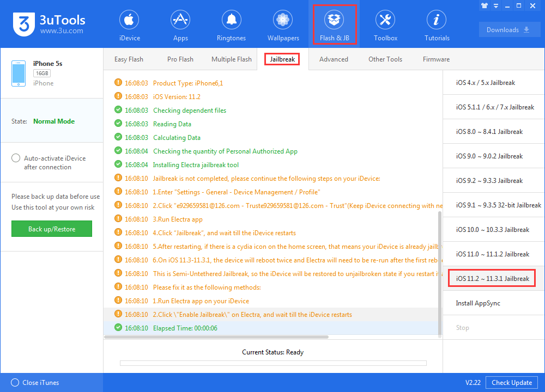Toggle the Close iTunes option
The width and height of the screenshot is (545, 392).
15,383
